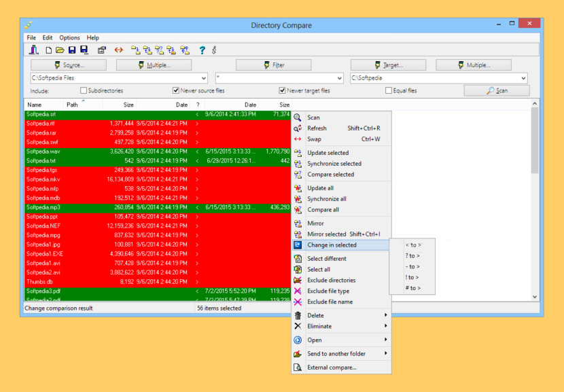564x392 pixels.
Task: Enable the Subdirectories checkbox
Action: (x=84, y=90)
